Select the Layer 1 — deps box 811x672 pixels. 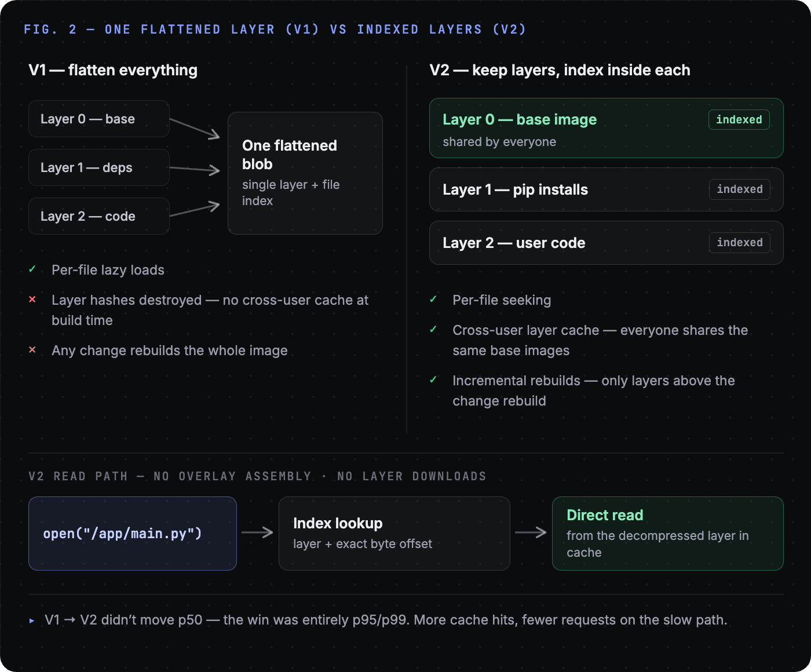click(x=99, y=167)
